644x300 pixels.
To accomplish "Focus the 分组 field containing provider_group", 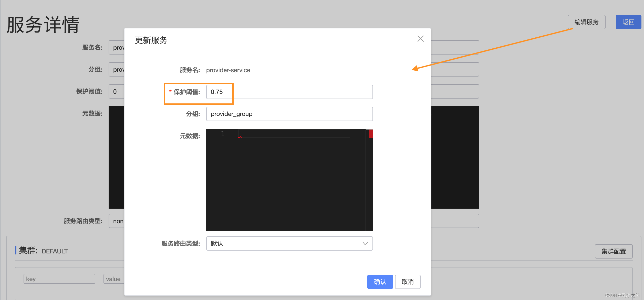I will click(x=289, y=114).
